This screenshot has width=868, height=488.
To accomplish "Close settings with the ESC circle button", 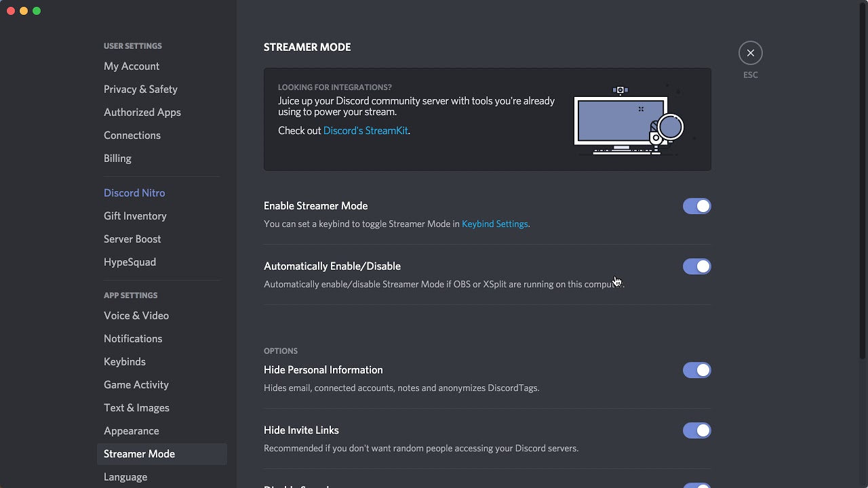I will click(750, 53).
